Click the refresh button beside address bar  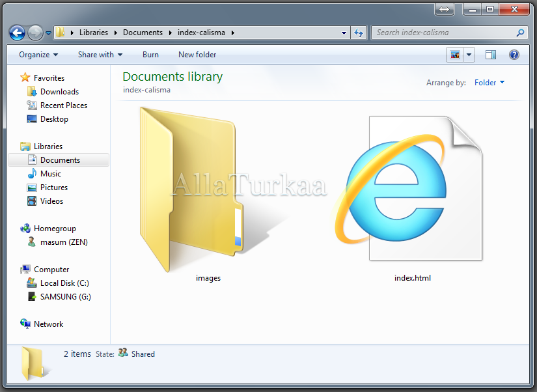click(x=359, y=33)
